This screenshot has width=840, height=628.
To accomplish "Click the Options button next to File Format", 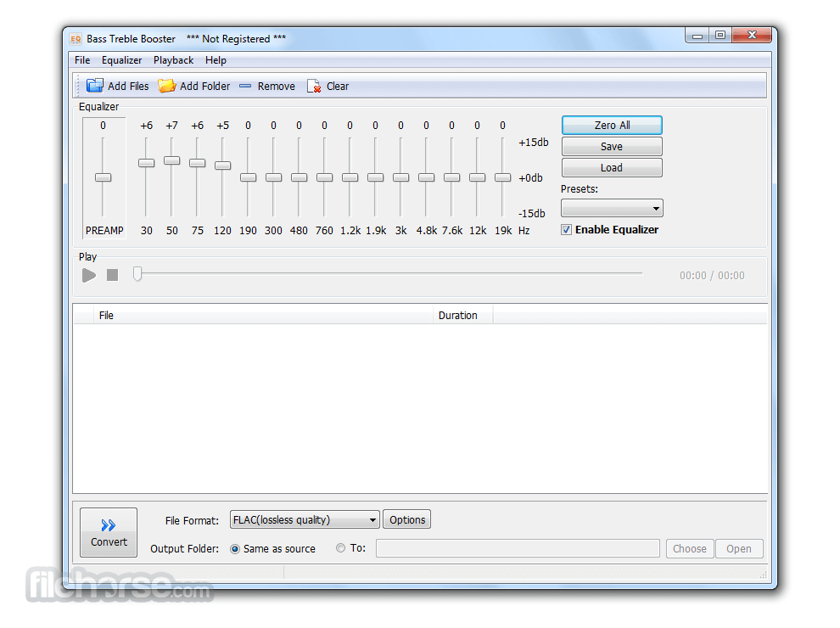I will pyautogui.click(x=407, y=519).
